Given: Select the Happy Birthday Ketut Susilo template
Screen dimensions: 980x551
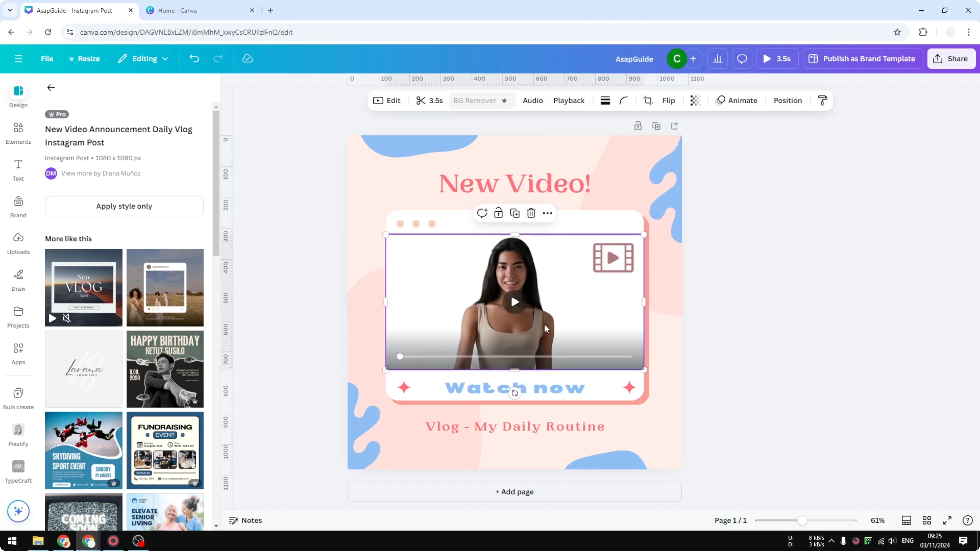Looking at the screenshot, I should tap(165, 369).
